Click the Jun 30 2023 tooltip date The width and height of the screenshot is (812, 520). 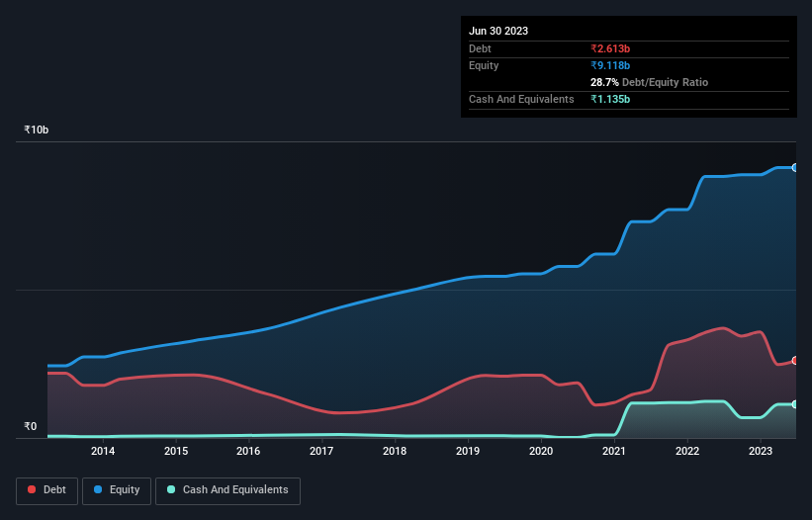[498, 31]
